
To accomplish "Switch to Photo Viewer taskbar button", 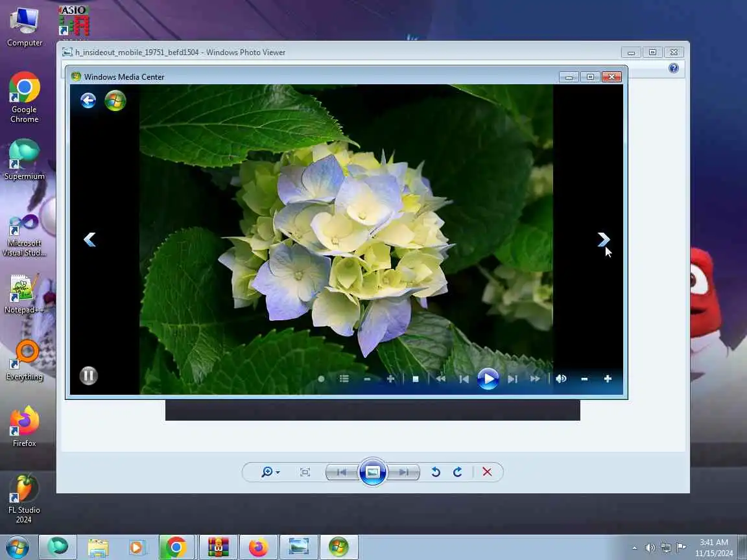I will coord(299,547).
